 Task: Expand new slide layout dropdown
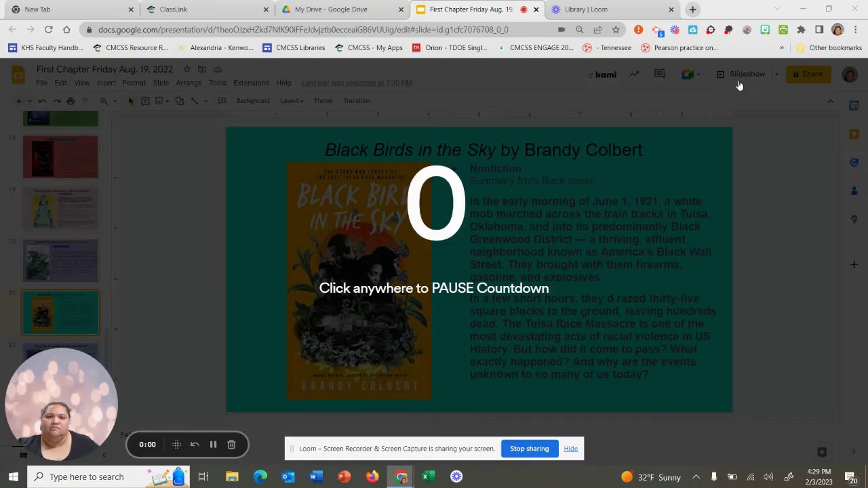(x=28, y=101)
